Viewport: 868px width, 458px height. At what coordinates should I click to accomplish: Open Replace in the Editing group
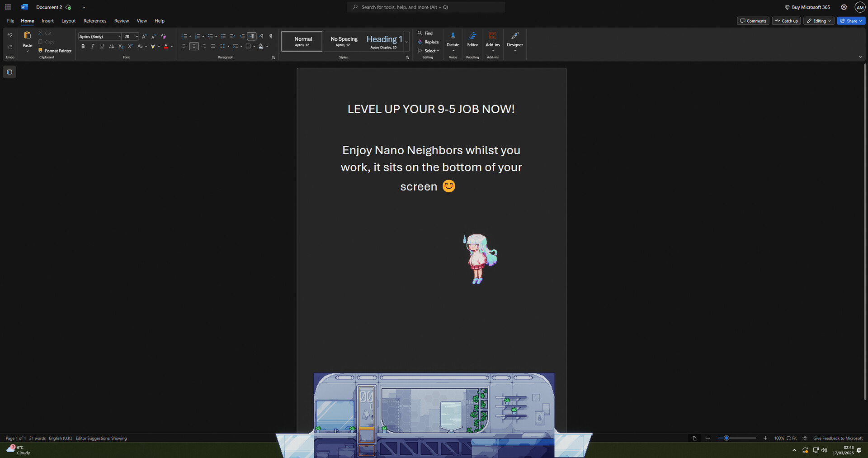coord(428,42)
